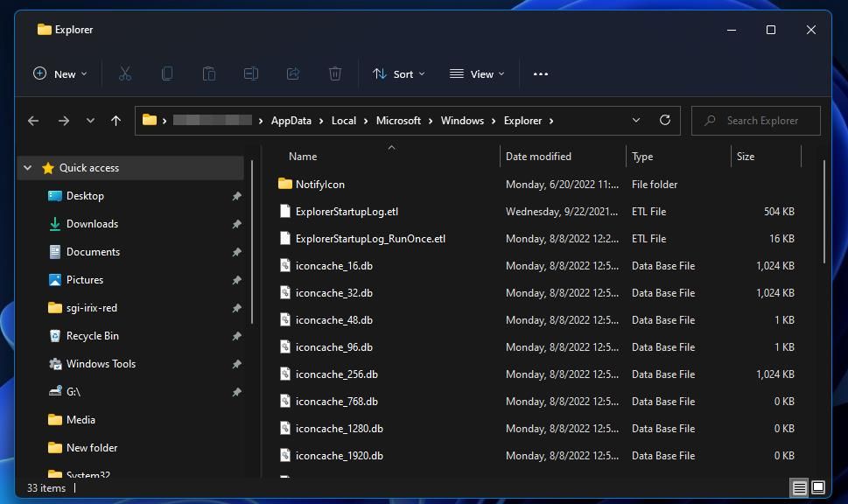The width and height of the screenshot is (848, 504).
Task: Collapse the Quick access tree
Action: pyautogui.click(x=28, y=168)
